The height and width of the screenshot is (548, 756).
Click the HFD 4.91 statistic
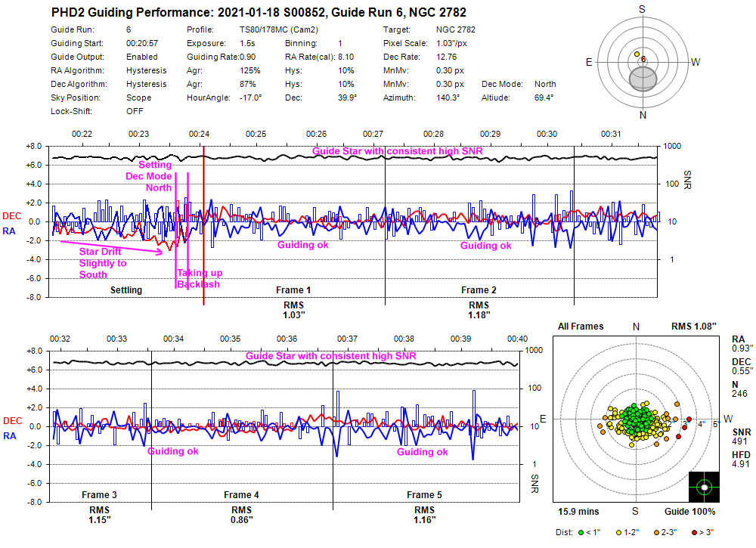pos(741,460)
